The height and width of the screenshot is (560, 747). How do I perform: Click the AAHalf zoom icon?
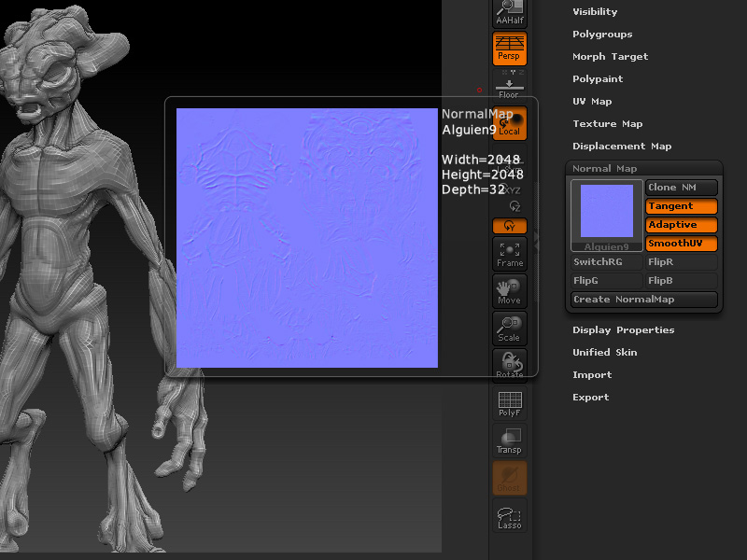click(509, 13)
